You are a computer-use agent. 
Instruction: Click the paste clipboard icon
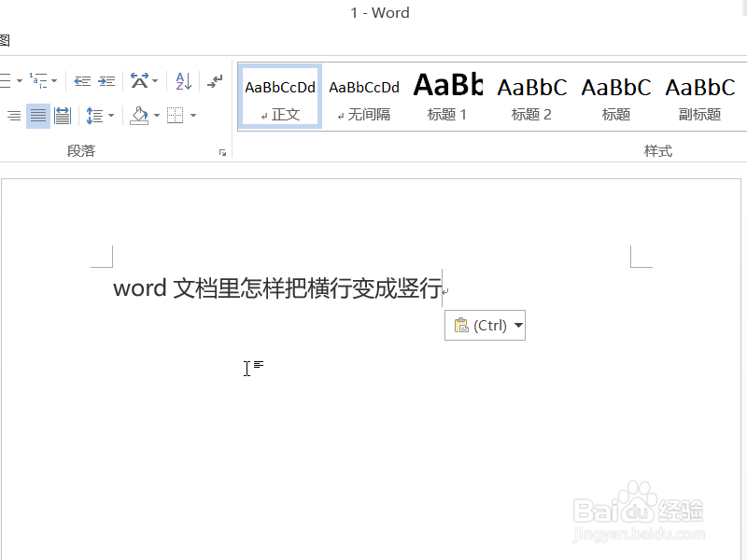pyautogui.click(x=461, y=326)
